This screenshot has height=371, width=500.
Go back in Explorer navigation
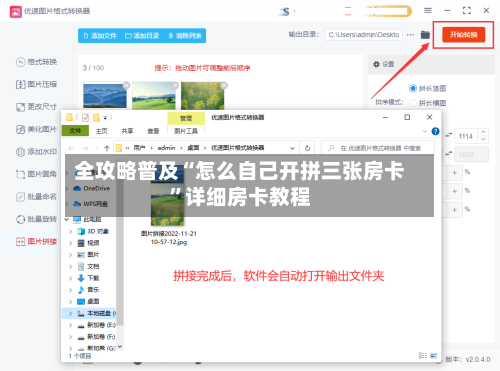coord(71,148)
